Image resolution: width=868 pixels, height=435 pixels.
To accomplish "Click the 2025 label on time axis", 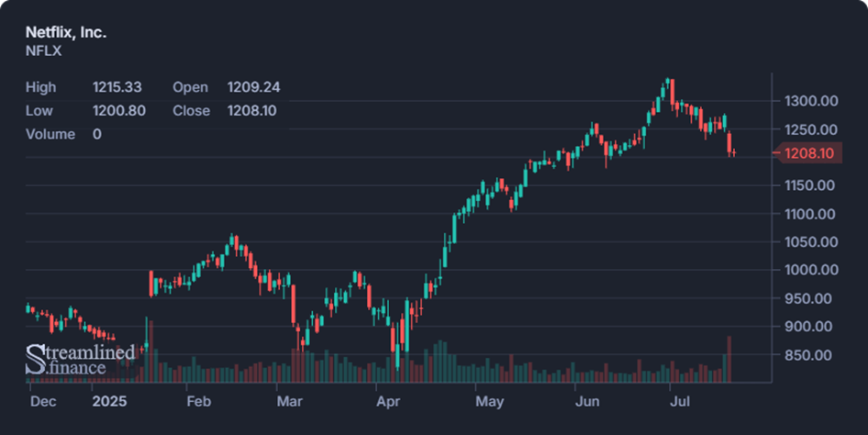I will tap(109, 401).
